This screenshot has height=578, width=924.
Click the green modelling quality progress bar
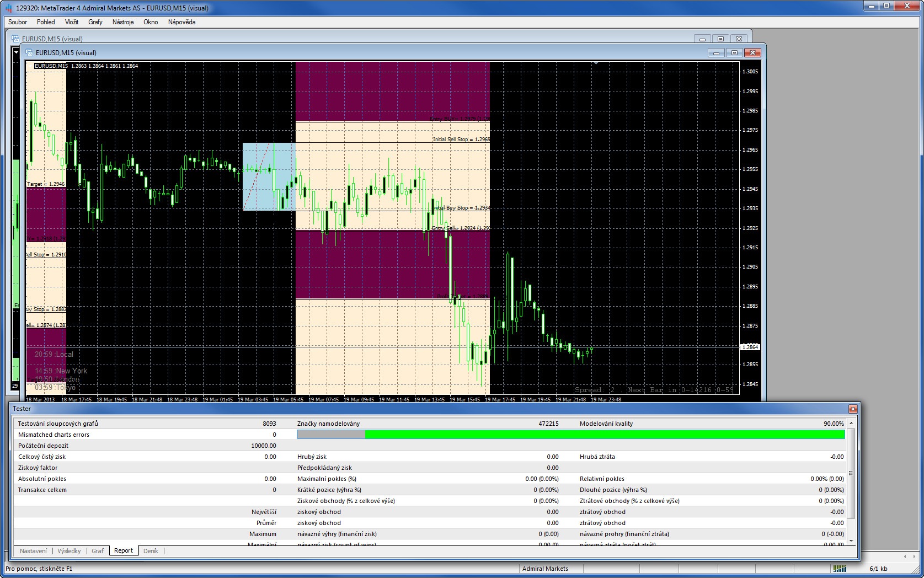[x=605, y=435]
